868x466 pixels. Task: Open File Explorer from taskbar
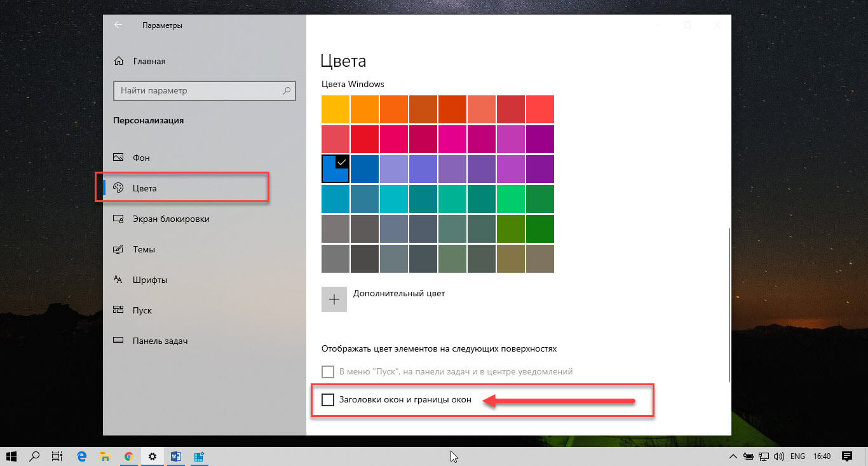point(105,456)
